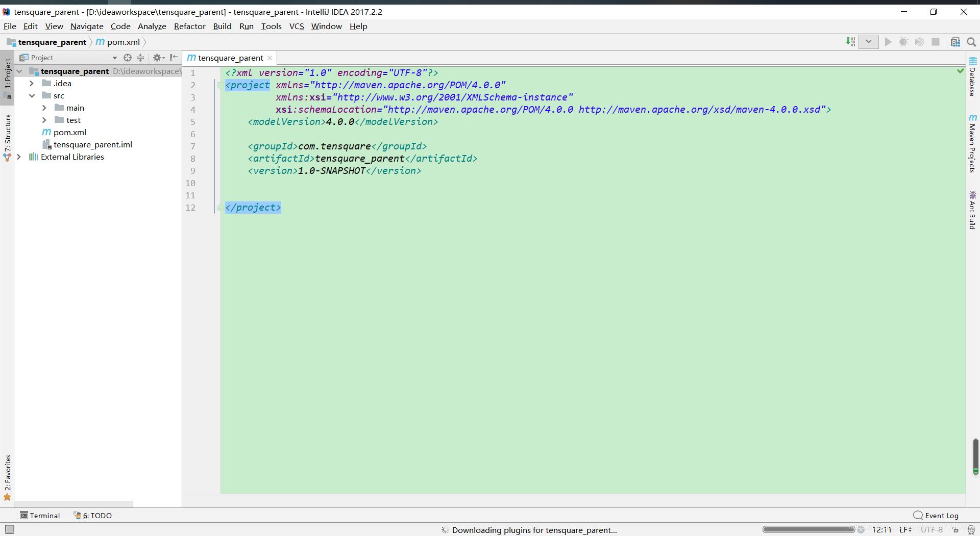The height and width of the screenshot is (536, 980).
Task: Open the Maven Projects side panel
Action: click(973, 144)
